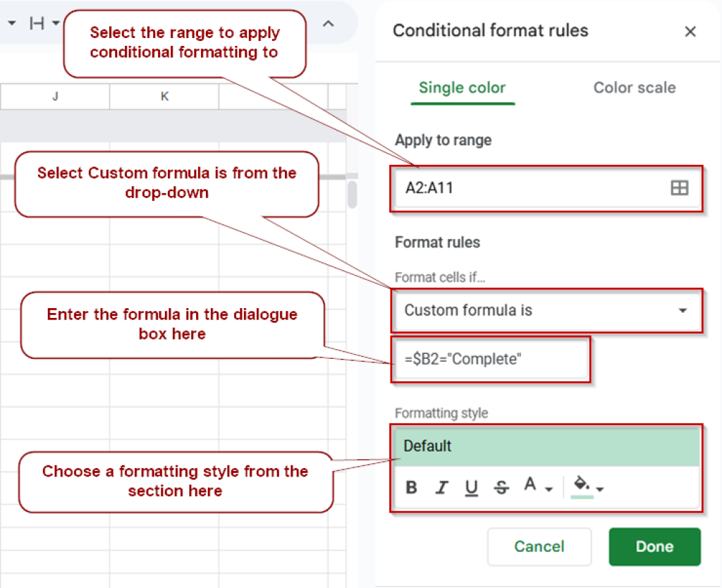Toggle underline in formatting style

point(471,486)
